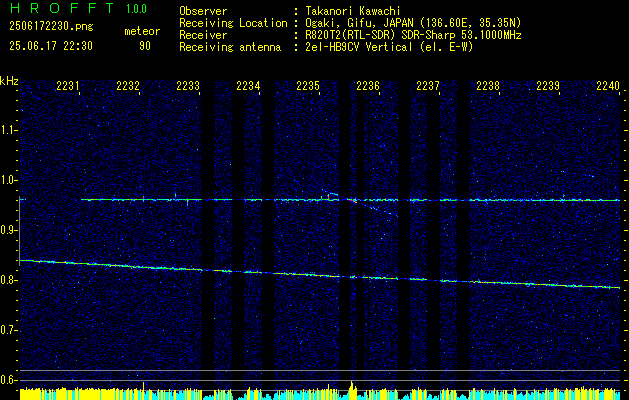Click the meteor count 90

[x=145, y=46]
